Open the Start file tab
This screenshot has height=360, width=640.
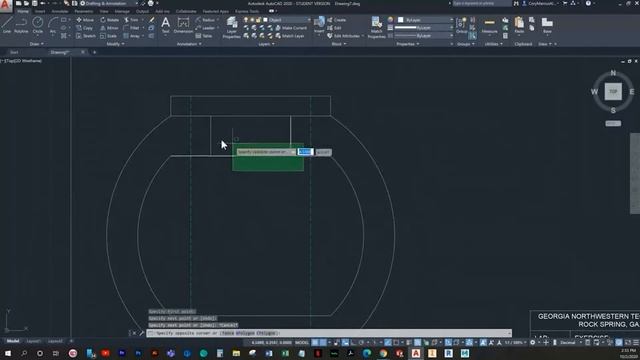pos(14,52)
